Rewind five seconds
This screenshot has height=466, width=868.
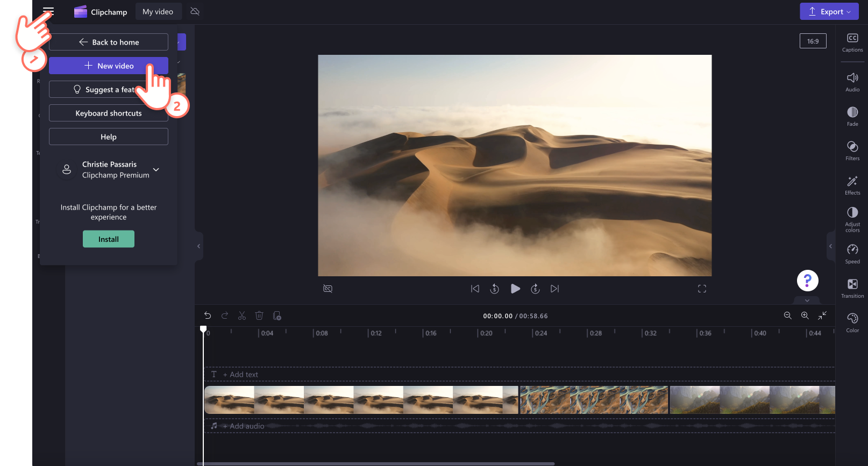point(495,289)
